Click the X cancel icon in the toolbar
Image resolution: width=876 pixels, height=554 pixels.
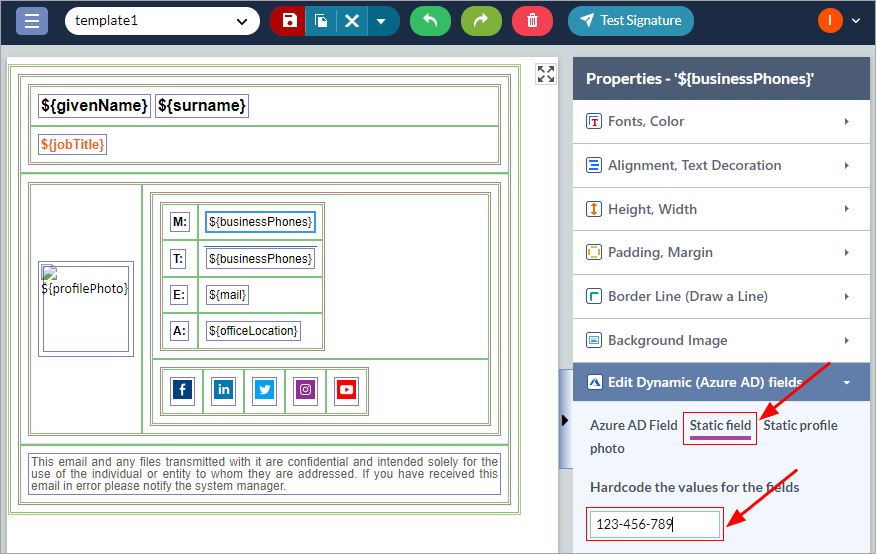(351, 21)
